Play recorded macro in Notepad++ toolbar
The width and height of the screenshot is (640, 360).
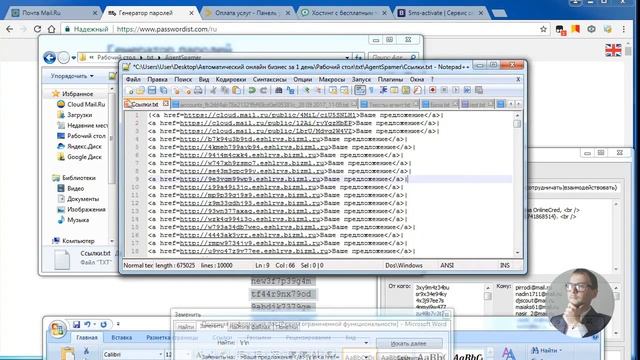coord(456,90)
